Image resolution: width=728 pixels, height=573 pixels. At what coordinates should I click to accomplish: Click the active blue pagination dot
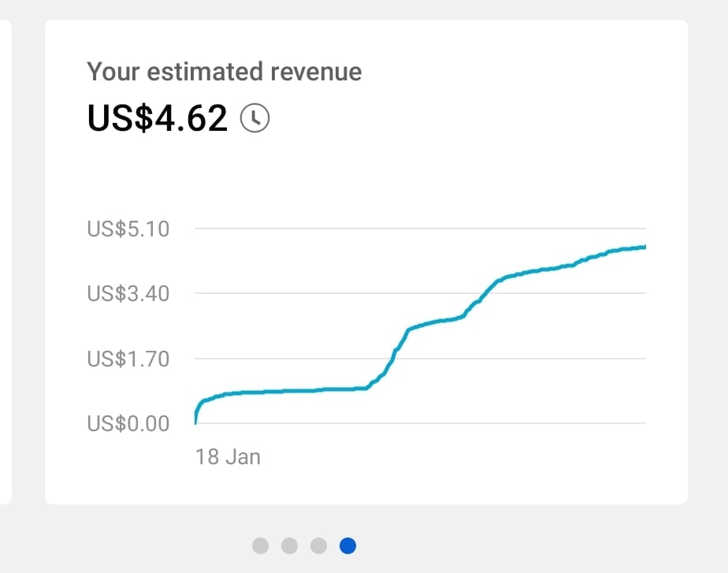point(347,545)
